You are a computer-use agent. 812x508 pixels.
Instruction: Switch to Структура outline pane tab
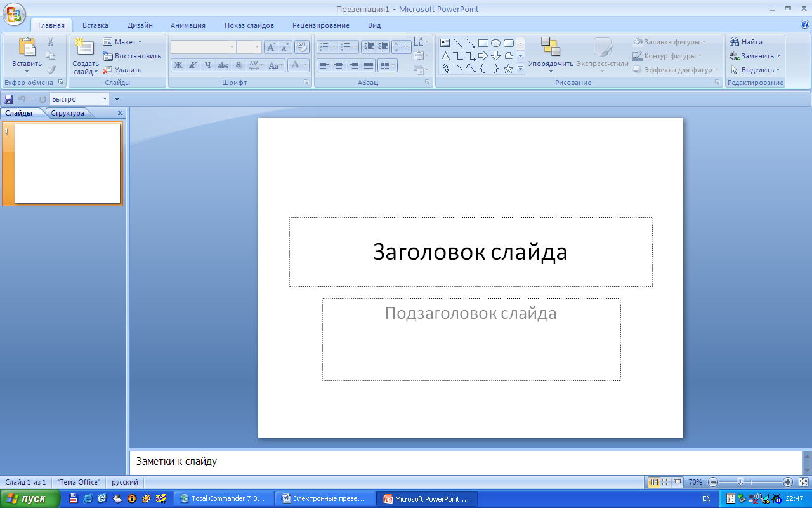pyautogui.click(x=68, y=113)
